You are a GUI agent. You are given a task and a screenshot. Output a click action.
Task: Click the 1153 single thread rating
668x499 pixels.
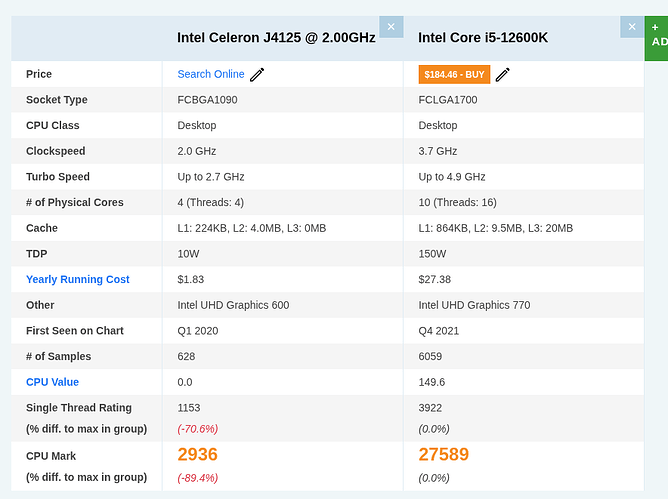pyautogui.click(x=189, y=408)
